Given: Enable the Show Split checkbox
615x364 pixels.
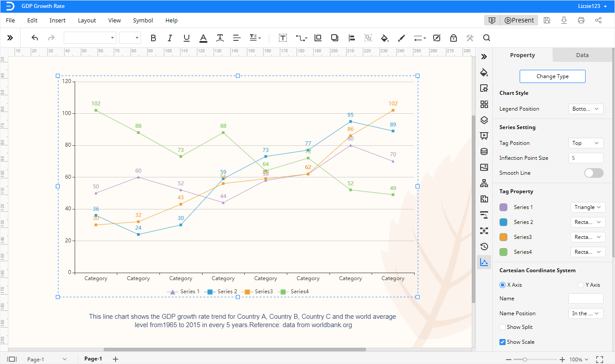Looking at the screenshot, I should (x=503, y=327).
